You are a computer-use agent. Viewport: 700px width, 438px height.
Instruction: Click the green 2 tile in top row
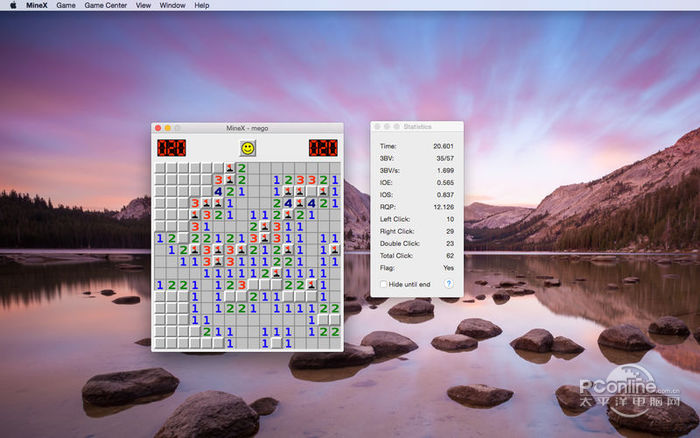pos(241,168)
